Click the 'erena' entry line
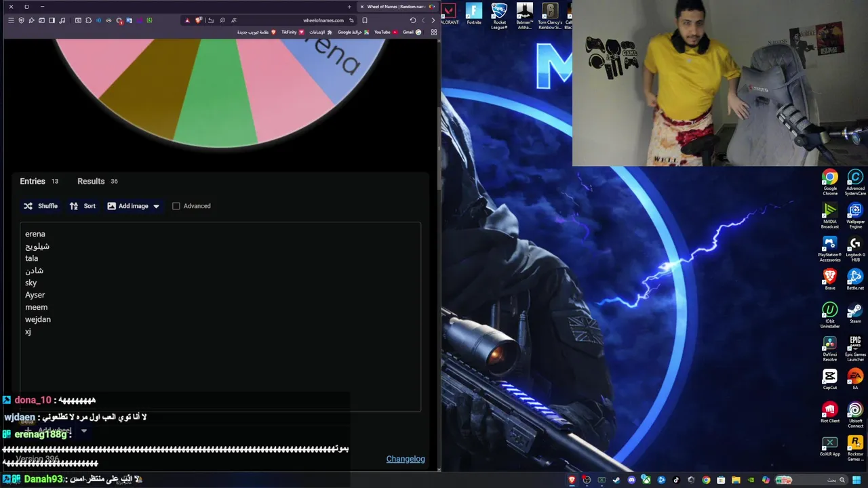Screen dimensions: 868x488 [35, 234]
